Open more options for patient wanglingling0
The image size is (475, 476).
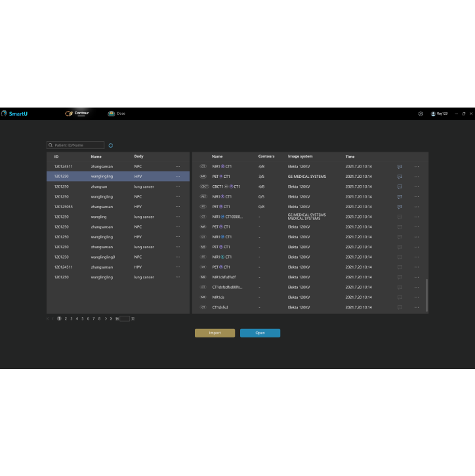point(178,257)
